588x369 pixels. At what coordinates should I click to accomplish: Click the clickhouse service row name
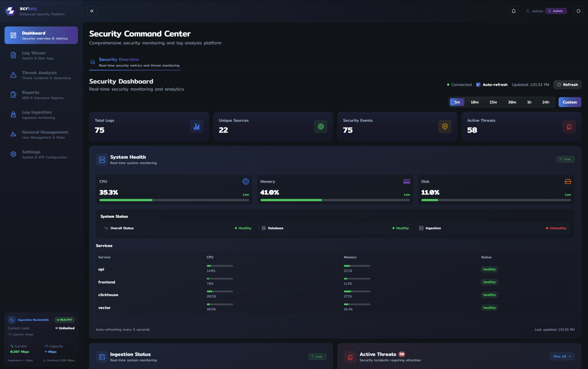click(x=108, y=295)
